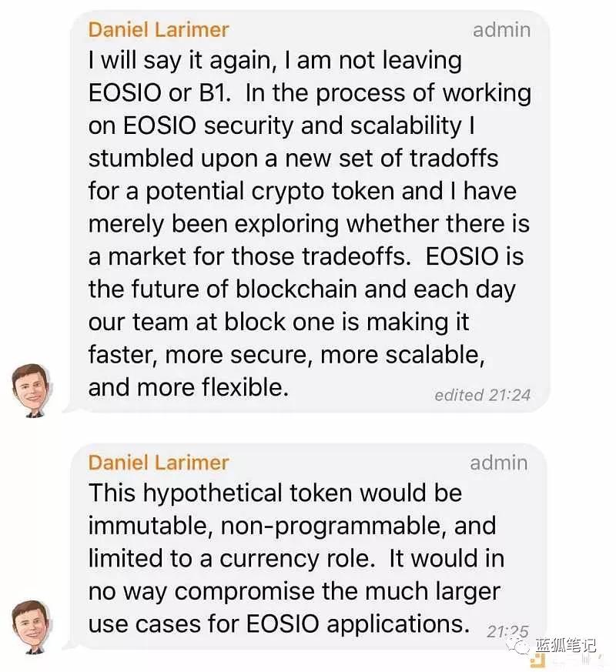Tap the orange sender name on the second message
Viewport: 616px width, 672px height.
point(158,463)
